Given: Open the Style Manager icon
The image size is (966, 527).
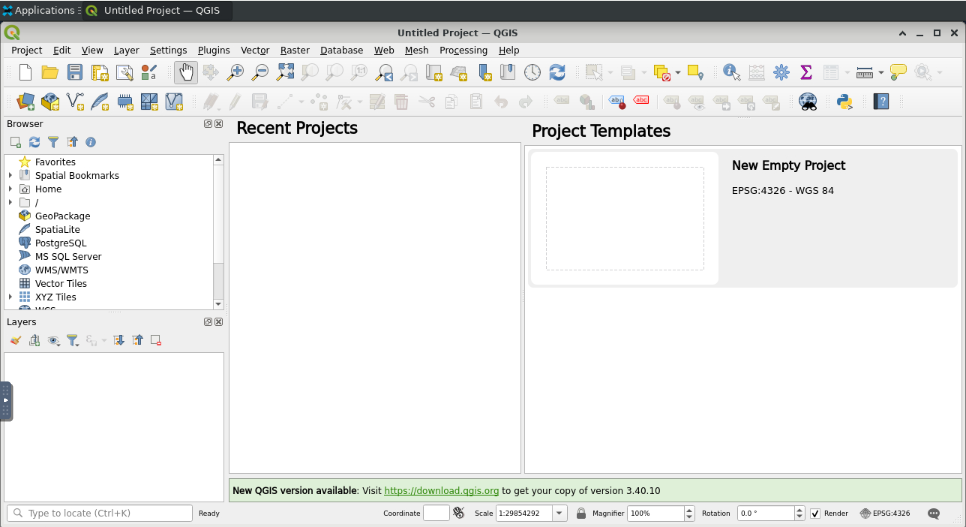Looking at the screenshot, I should pyautogui.click(x=149, y=73).
